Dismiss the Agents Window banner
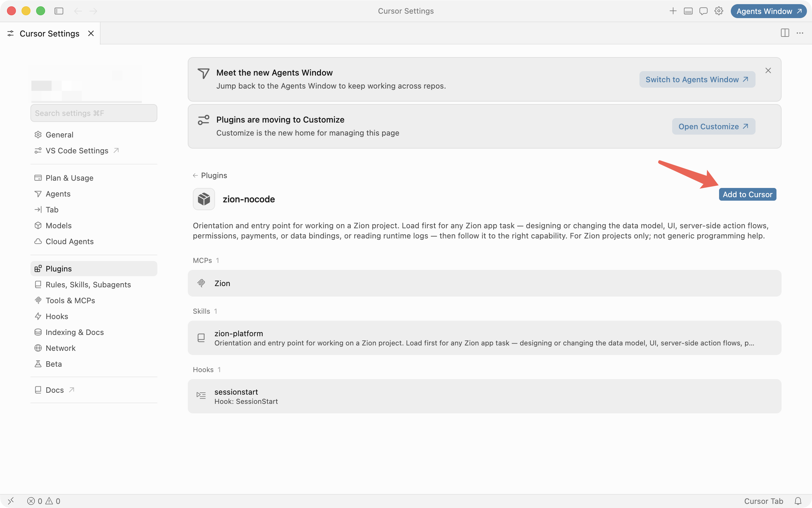Viewport: 812px width, 508px height. (x=768, y=70)
